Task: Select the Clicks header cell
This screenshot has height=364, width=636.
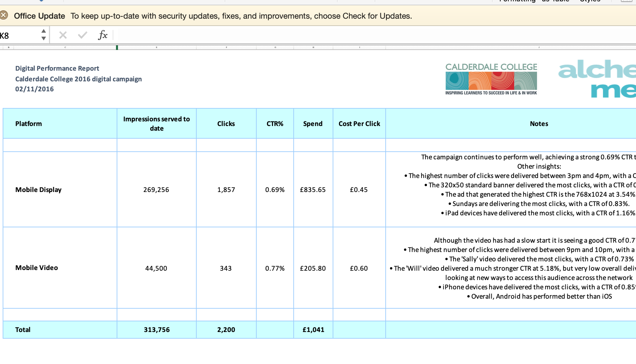Action: [x=226, y=123]
